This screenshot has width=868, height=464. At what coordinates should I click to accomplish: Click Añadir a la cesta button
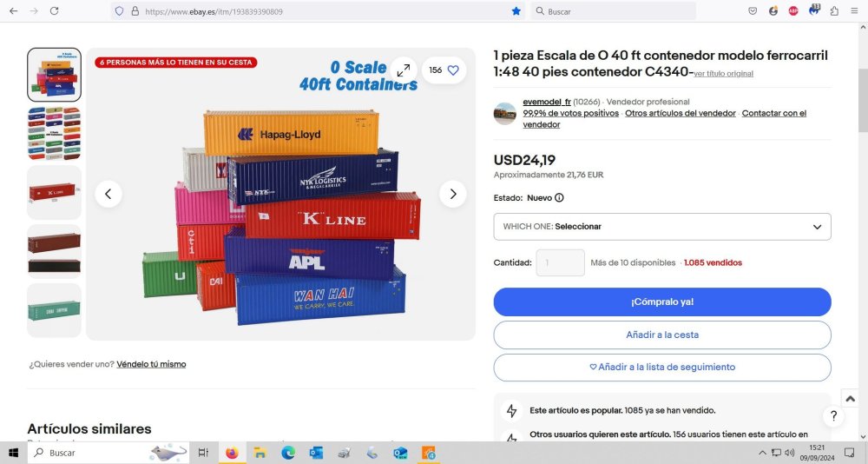(662, 335)
